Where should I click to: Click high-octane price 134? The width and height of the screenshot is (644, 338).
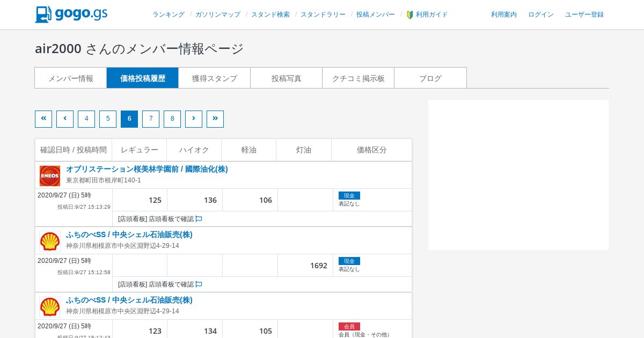pos(210,331)
